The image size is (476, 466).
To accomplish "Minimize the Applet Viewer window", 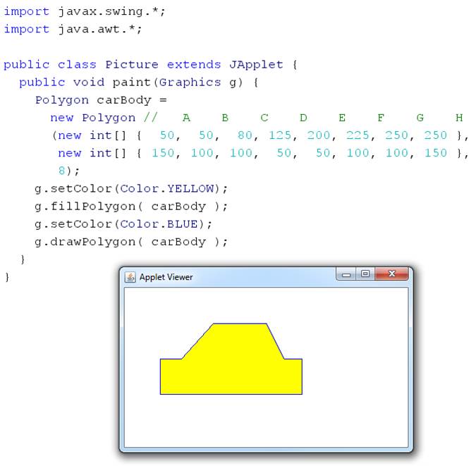I will point(346,274).
